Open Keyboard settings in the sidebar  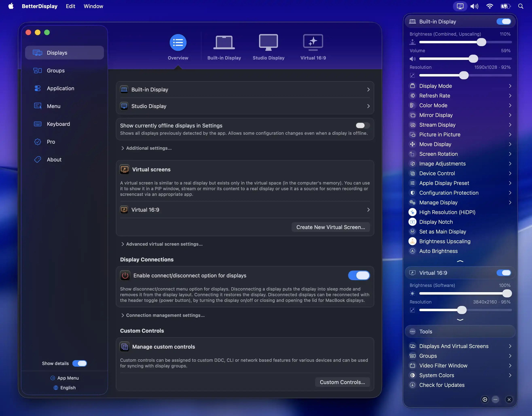64,124
